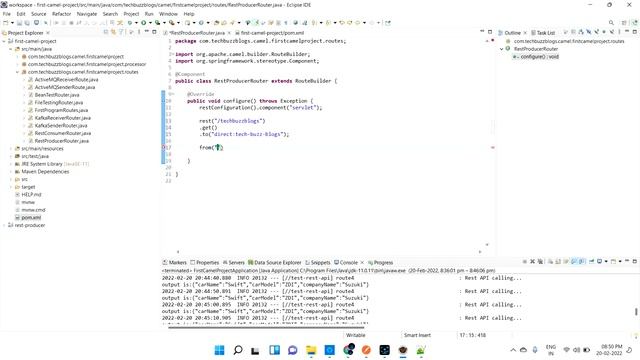
Task: Click the console horizontal scrollbar
Action: point(266,327)
